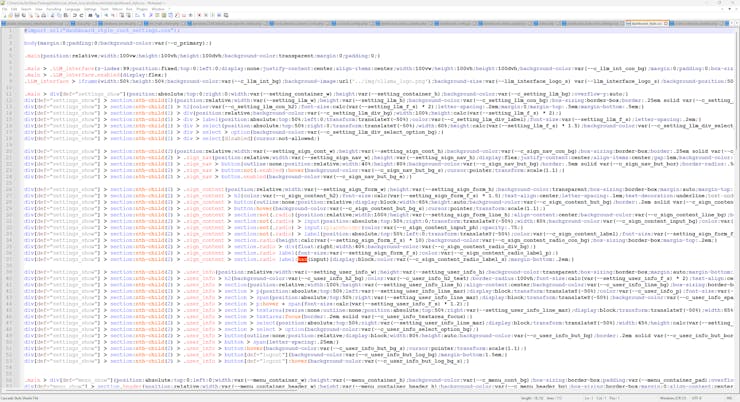Zoom in using the toolbar Zoom In icon

point(107,15)
